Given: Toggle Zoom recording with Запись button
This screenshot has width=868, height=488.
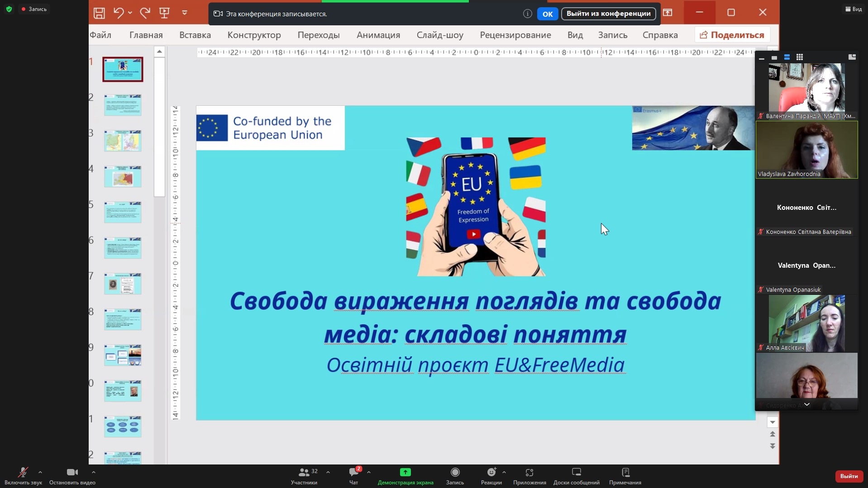Looking at the screenshot, I should (455, 476).
